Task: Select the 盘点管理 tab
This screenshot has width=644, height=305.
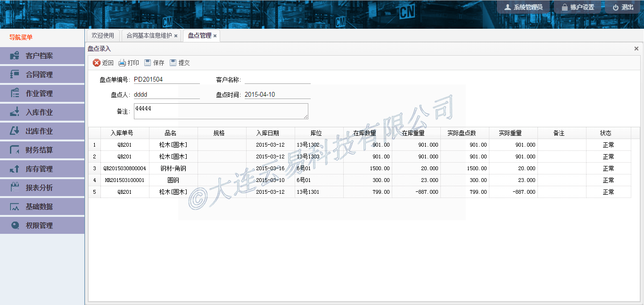Action: point(199,35)
